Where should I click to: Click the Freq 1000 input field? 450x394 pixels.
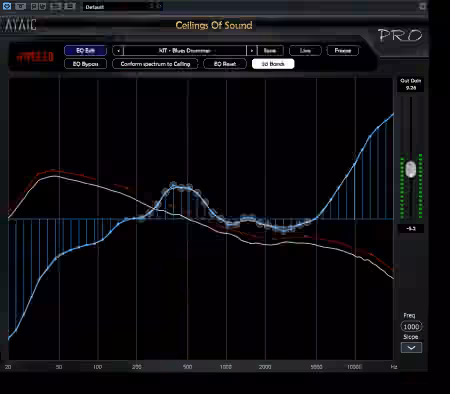(x=411, y=327)
